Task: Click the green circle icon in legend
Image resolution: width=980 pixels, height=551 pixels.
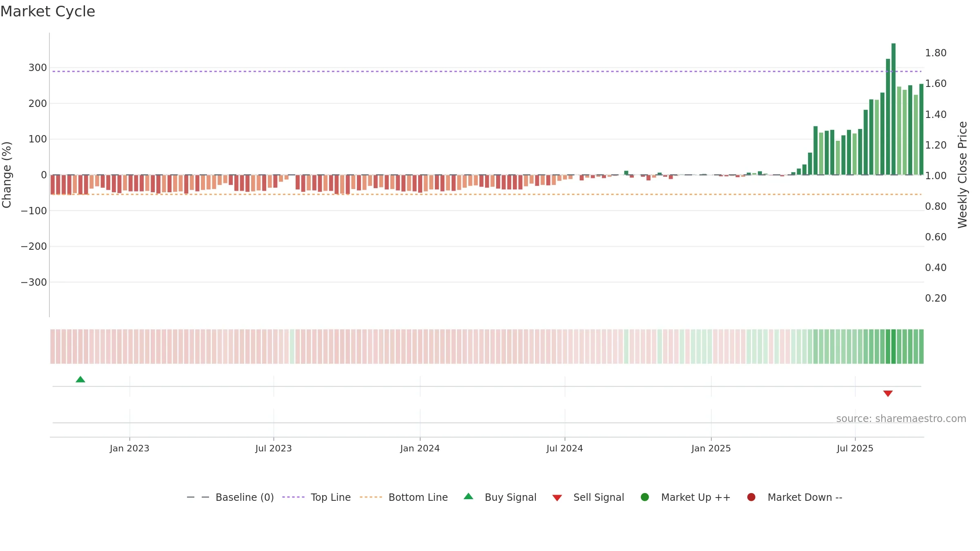Action: click(645, 497)
